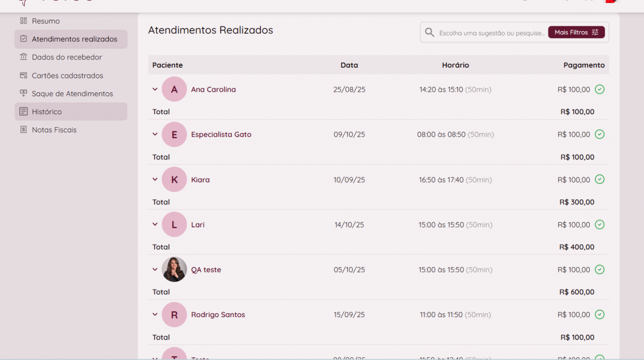Click Rodrigo Santos' payment confirmed icon
This screenshot has width=644, height=360.
pyautogui.click(x=599, y=315)
